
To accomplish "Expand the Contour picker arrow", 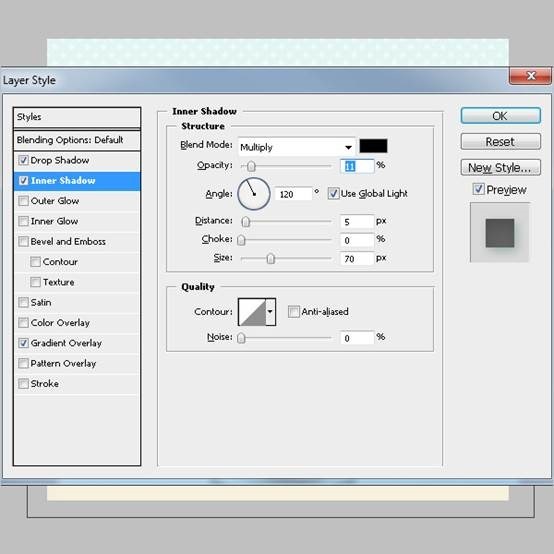I will [x=270, y=312].
